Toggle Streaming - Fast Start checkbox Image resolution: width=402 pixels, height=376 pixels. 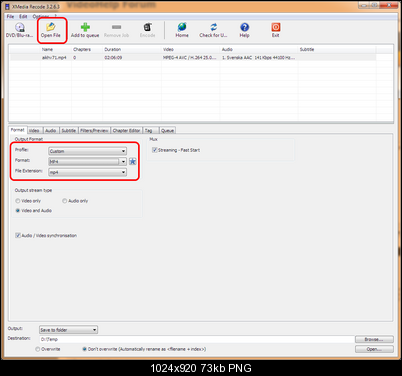point(154,150)
